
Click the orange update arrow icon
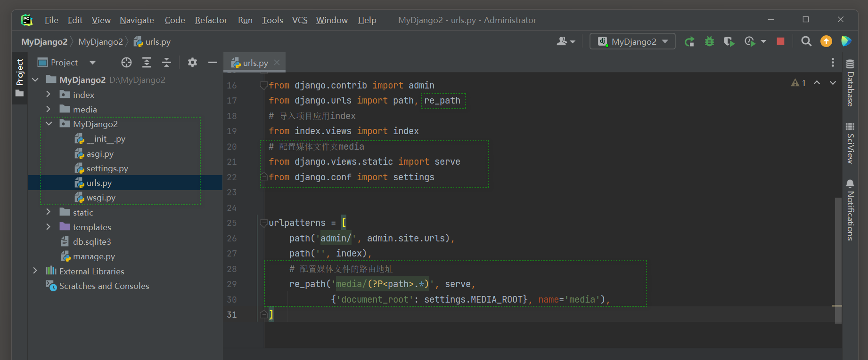[x=826, y=41]
